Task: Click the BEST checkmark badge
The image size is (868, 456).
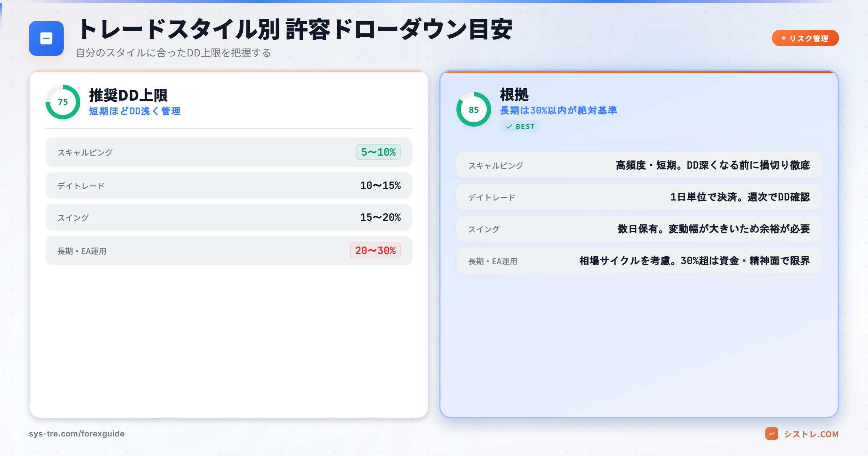Action: click(x=520, y=126)
